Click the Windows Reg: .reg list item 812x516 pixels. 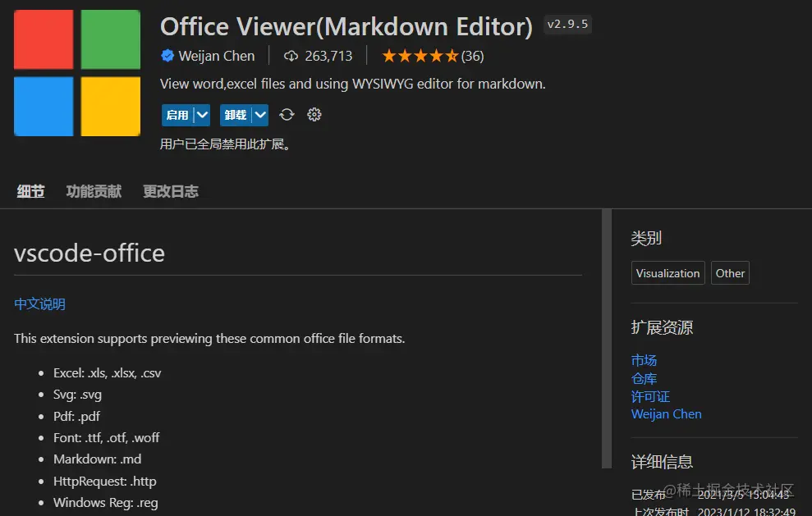click(x=106, y=503)
